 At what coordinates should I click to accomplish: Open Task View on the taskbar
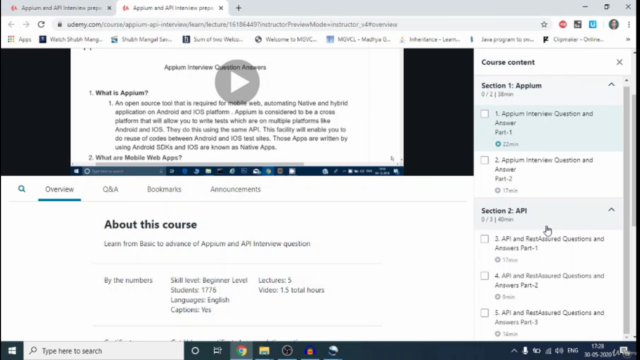(x=218, y=351)
